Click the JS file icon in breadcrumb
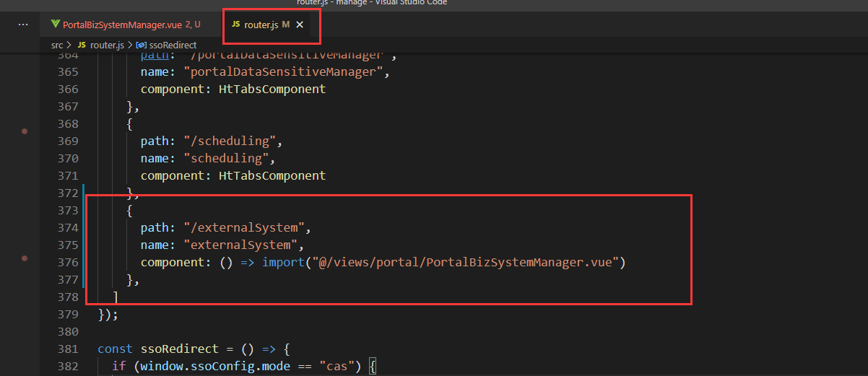The width and height of the screenshot is (868, 376). point(82,45)
